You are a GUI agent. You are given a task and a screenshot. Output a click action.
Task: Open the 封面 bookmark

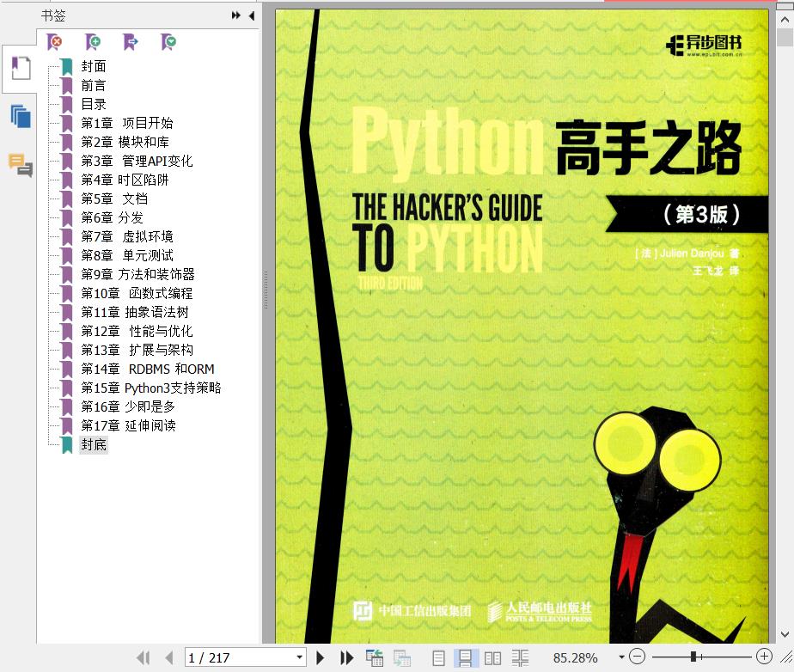coord(94,66)
